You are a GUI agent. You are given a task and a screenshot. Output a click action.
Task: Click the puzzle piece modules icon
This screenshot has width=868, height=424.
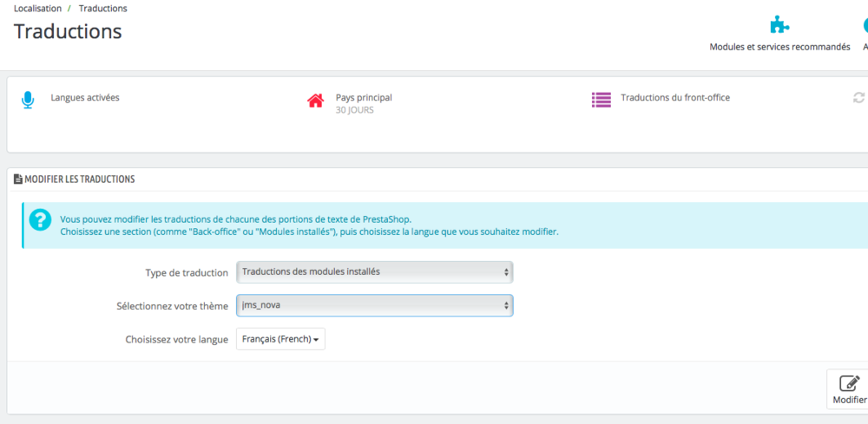(779, 24)
